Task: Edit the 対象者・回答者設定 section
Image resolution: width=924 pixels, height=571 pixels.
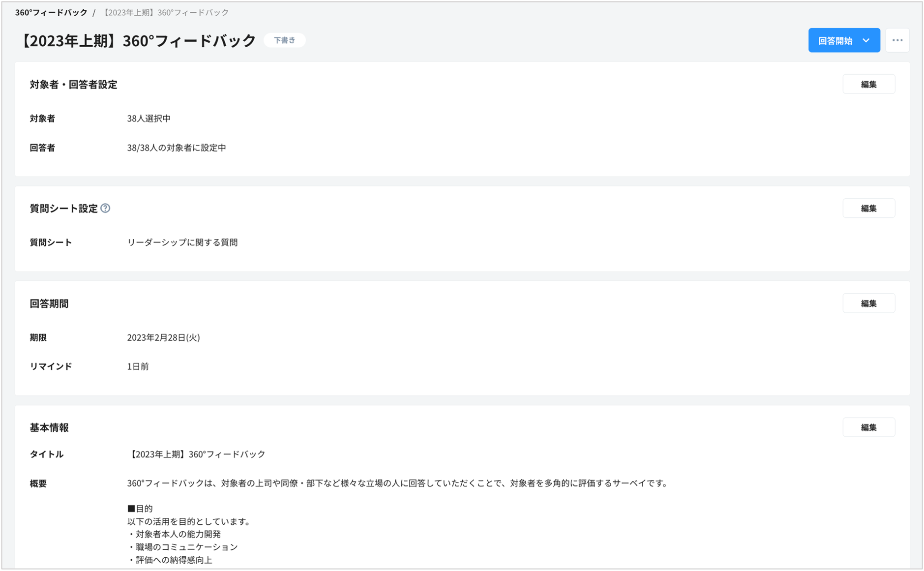Action: click(x=868, y=85)
